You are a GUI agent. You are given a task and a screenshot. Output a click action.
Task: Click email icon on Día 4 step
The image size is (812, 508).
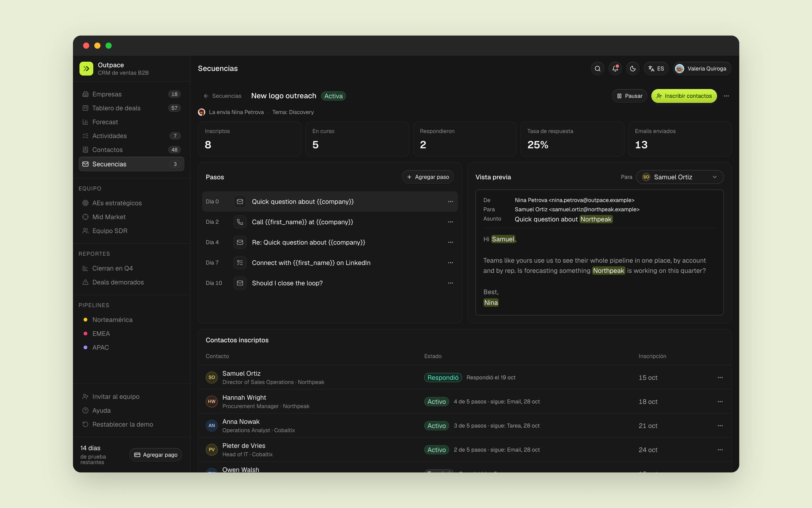pyautogui.click(x=240, y=242)
